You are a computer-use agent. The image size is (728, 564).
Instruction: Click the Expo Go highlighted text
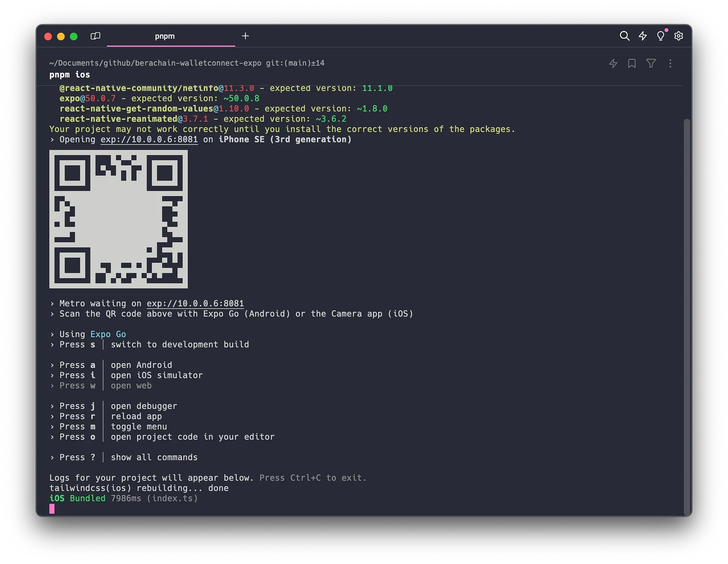coord(108,334)
